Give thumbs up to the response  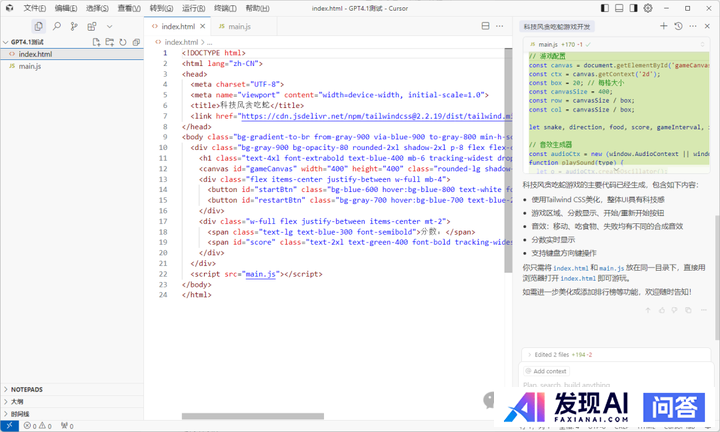[x=662, y=310]
